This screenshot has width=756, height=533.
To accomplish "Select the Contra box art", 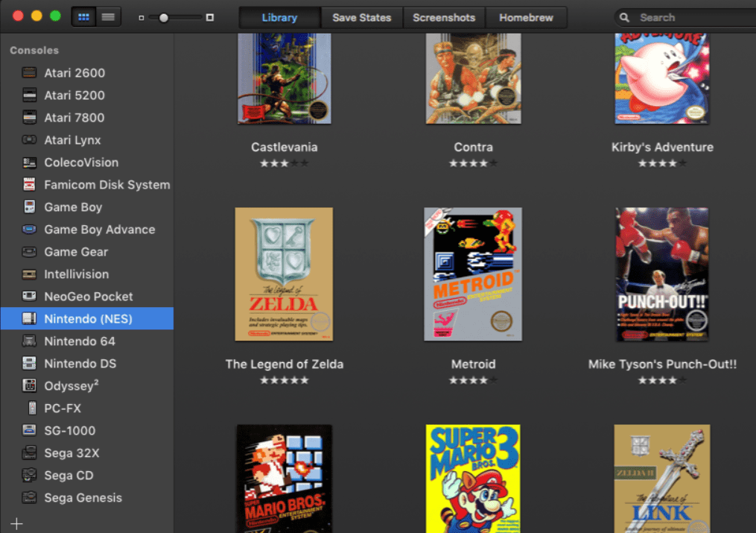I will click(x=474, y=78).
